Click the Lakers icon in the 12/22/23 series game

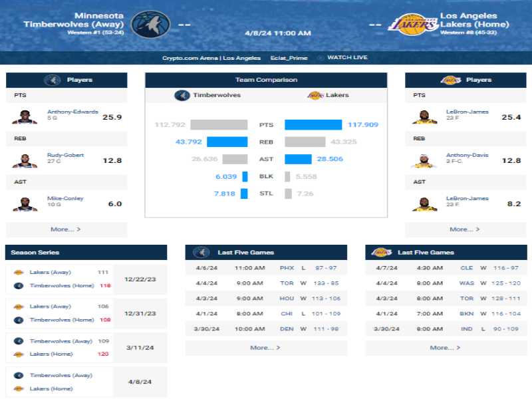(19, 272)
